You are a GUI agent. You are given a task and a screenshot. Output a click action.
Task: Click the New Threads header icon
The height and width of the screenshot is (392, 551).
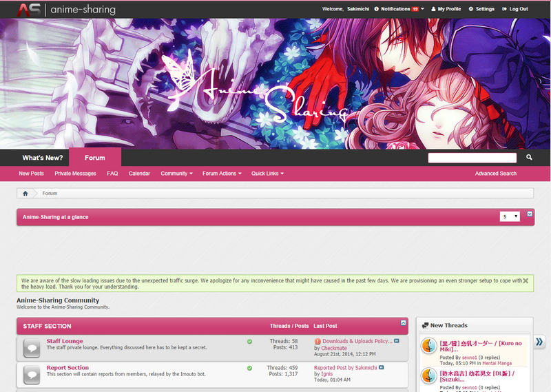[425, 325]
